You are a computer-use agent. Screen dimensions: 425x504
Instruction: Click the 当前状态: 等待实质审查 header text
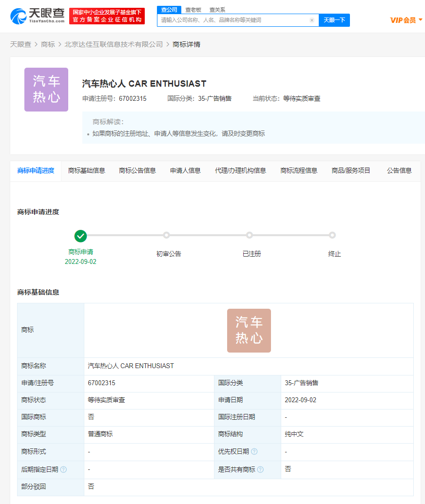click(x=286, y=99)
